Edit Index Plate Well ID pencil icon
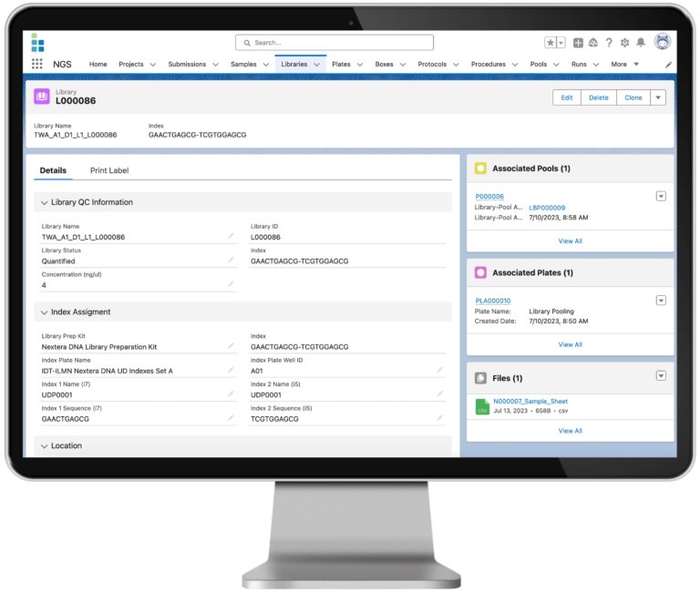 click(x=439, y=370)
